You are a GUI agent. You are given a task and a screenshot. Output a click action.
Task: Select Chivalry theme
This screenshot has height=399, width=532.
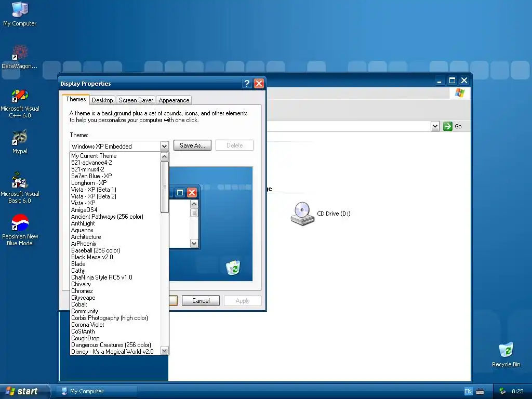pos(115,284)
